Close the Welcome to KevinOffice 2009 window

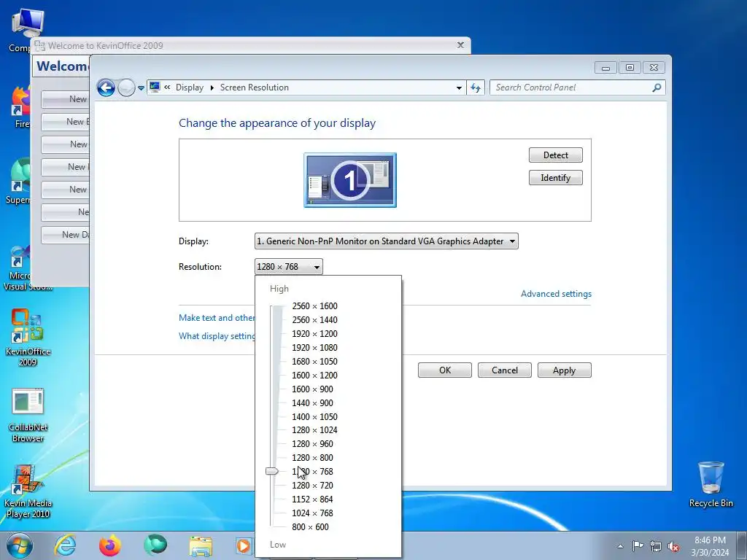click(x=460, y=45)
